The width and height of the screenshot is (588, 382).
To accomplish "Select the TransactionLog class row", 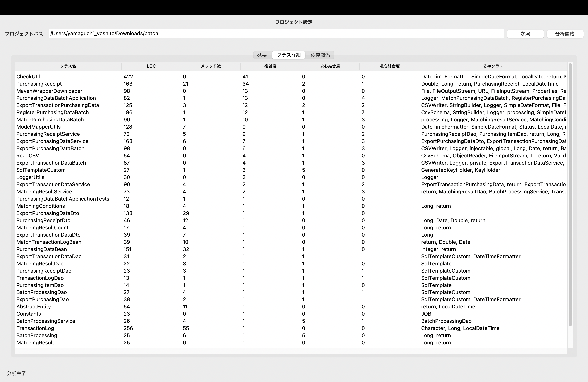I will tap(35, 328).
